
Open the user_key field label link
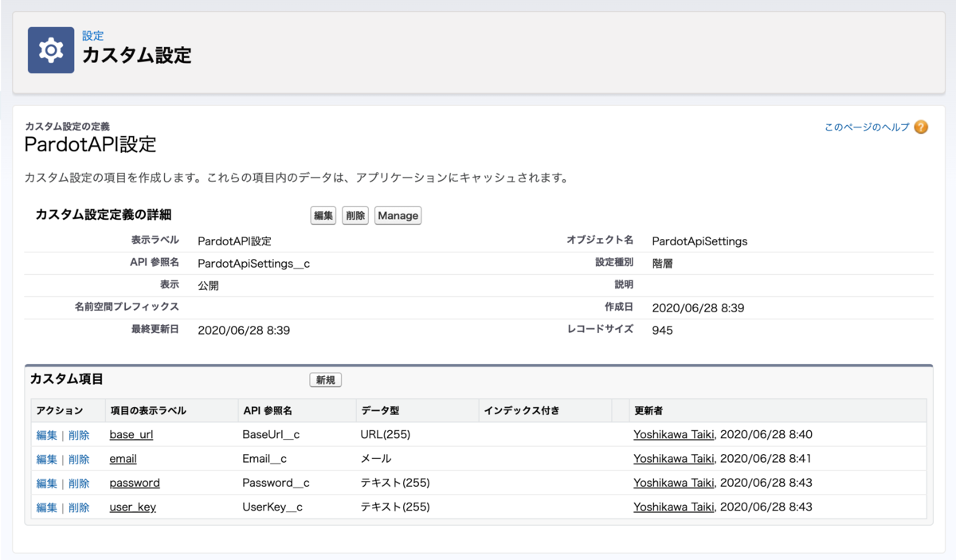[133, 507]
